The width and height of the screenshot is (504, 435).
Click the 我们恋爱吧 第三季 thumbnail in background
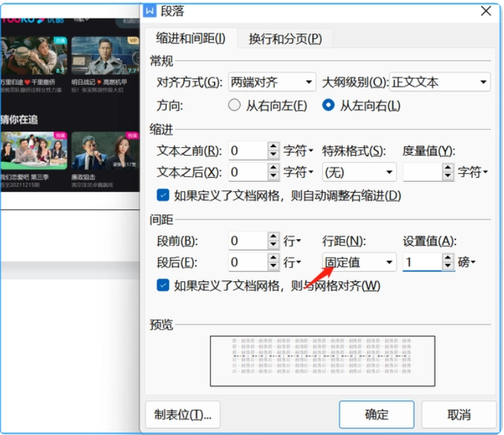click(x=34, y=150)
